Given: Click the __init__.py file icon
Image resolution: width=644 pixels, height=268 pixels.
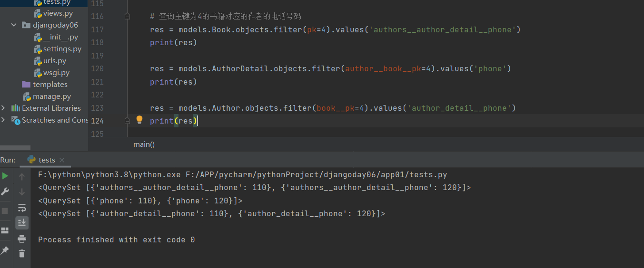Looking at the screenshot, I should pos(38,37).
